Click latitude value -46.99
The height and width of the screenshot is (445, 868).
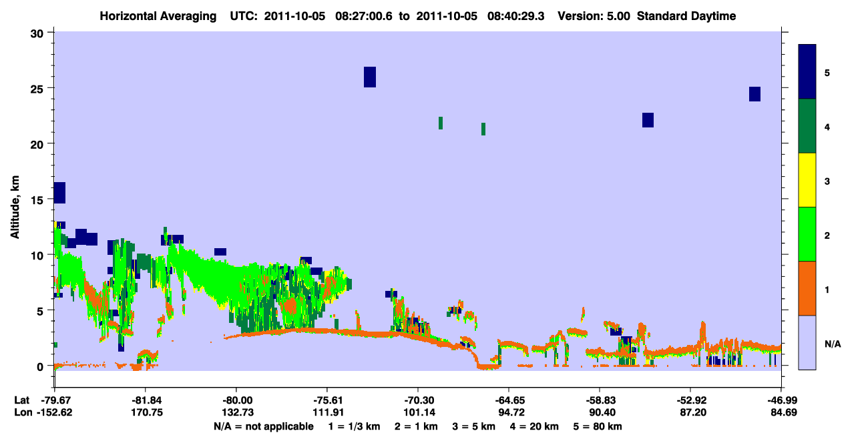pos(781,400)
